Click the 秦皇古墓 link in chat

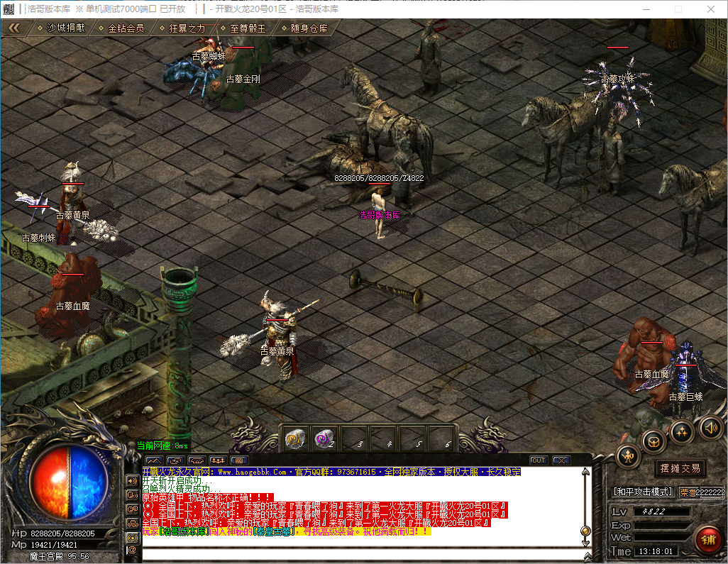point(273,531)
